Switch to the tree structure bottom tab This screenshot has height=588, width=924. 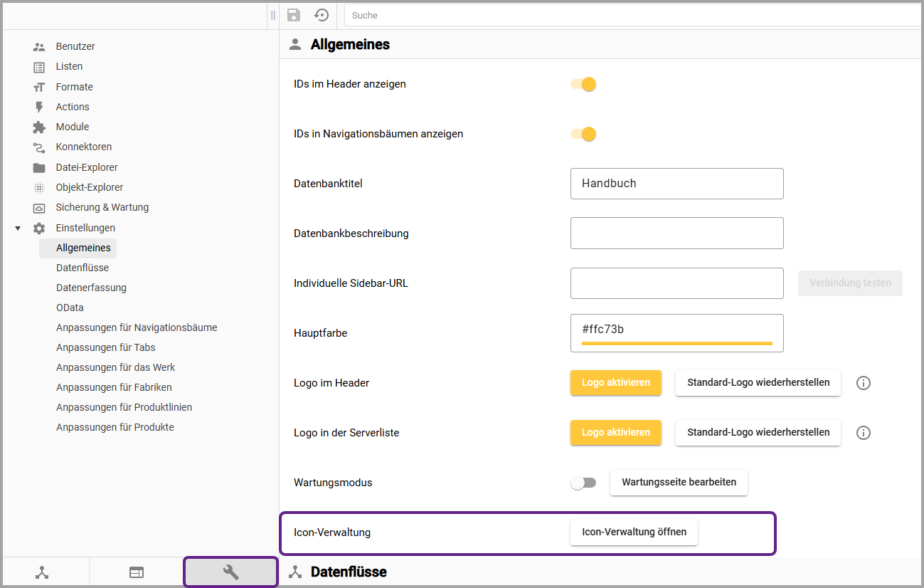43,572
